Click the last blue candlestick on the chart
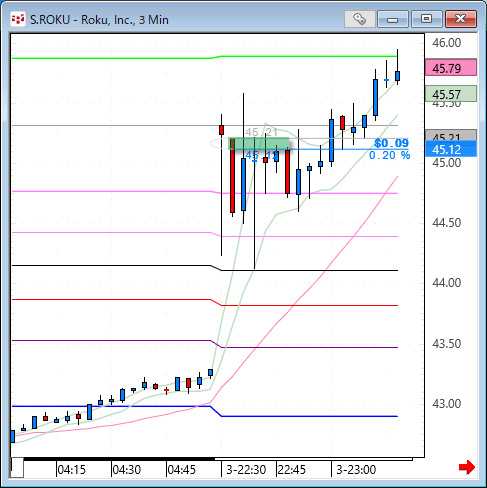 pyautogui.click(x=397, y=76)
